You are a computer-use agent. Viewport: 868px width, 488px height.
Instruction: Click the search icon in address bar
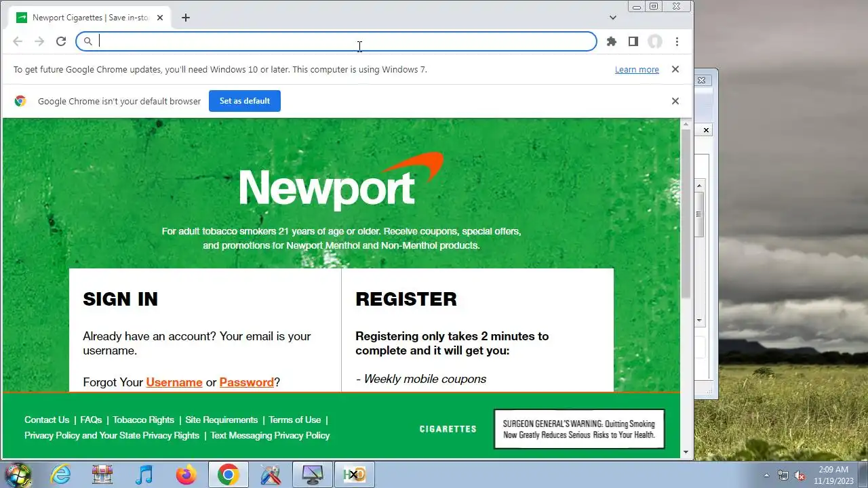pyautogui.click(x=88, y=41)
